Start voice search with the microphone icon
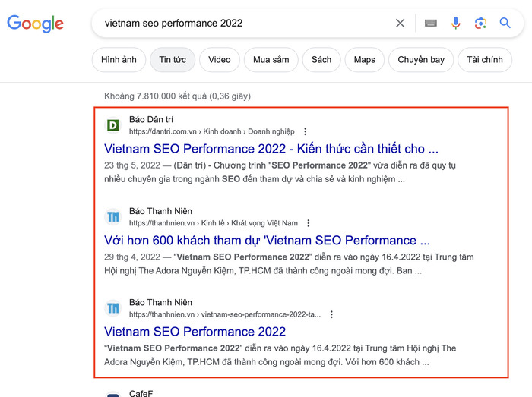The width and height of the screenshot is (532, 397). (456, 23)
